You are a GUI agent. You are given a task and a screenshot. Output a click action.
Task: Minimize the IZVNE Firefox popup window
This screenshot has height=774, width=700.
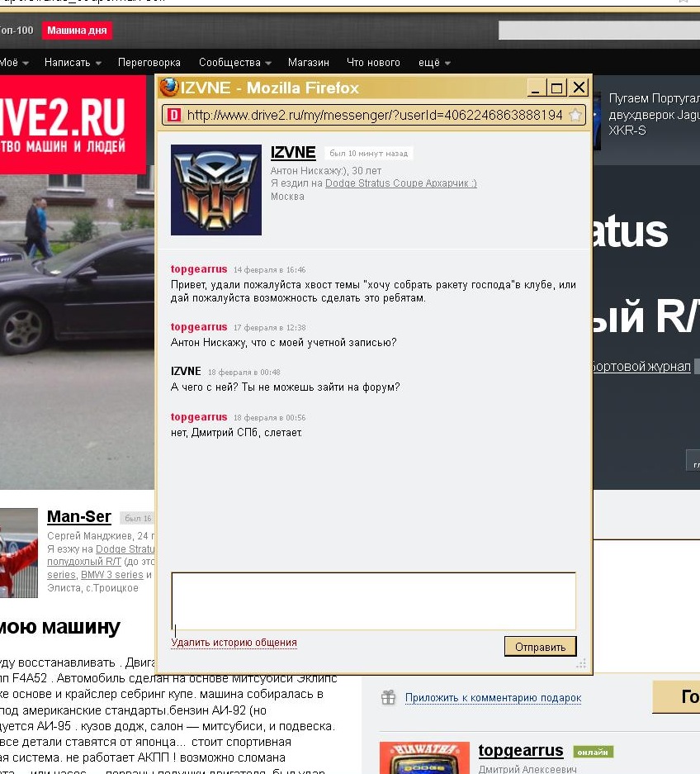[536, 88]
